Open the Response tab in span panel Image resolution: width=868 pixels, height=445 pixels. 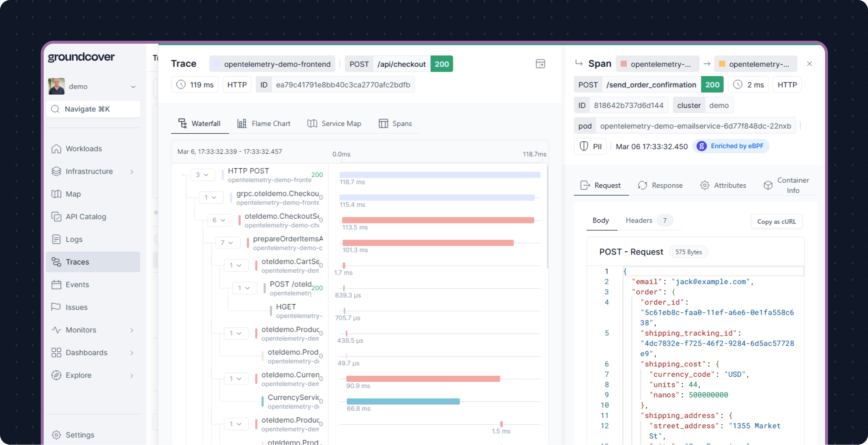click(x=660, y=185)
